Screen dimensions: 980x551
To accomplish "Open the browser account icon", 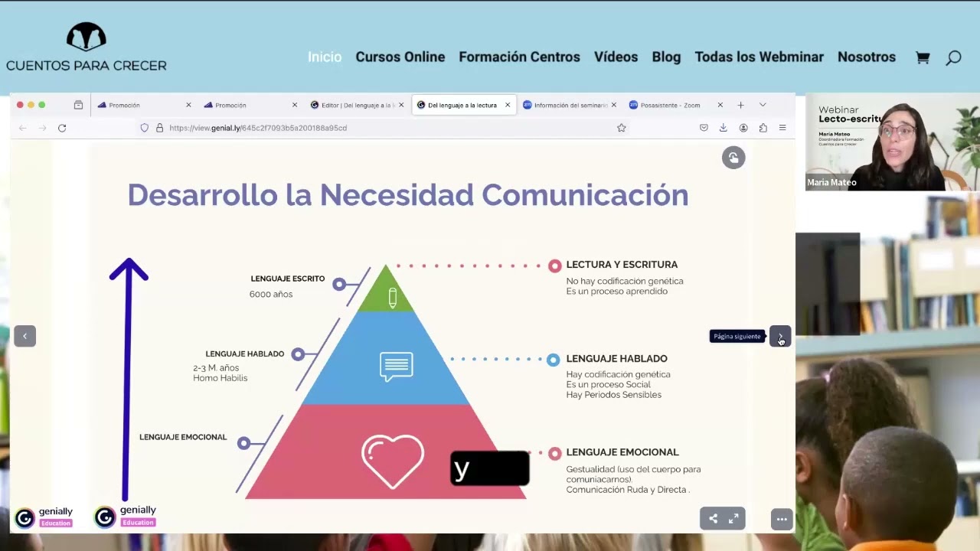I will coord(743,128).
